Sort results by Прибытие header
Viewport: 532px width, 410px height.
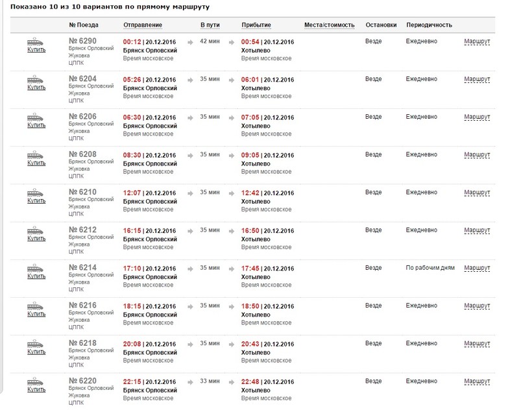pyautogui.click(x=256, y=25)
